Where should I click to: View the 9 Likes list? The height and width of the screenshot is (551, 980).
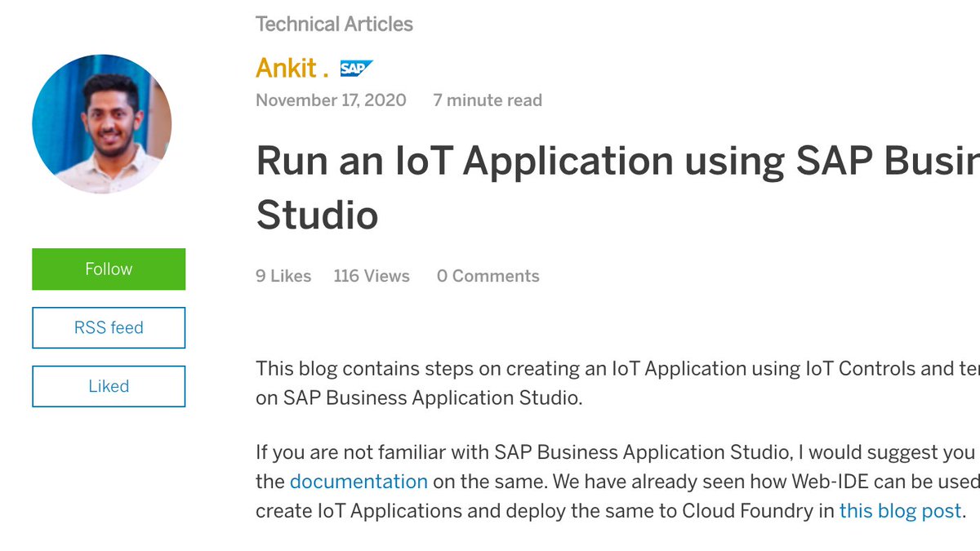tap(283, 276)
